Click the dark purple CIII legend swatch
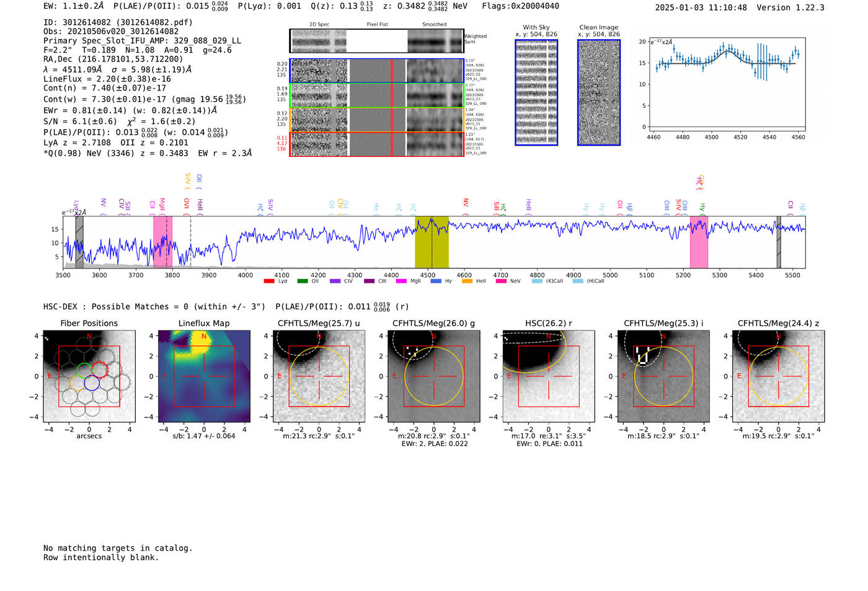The height and width of the screenshot is (591, 868). (369, 282)
